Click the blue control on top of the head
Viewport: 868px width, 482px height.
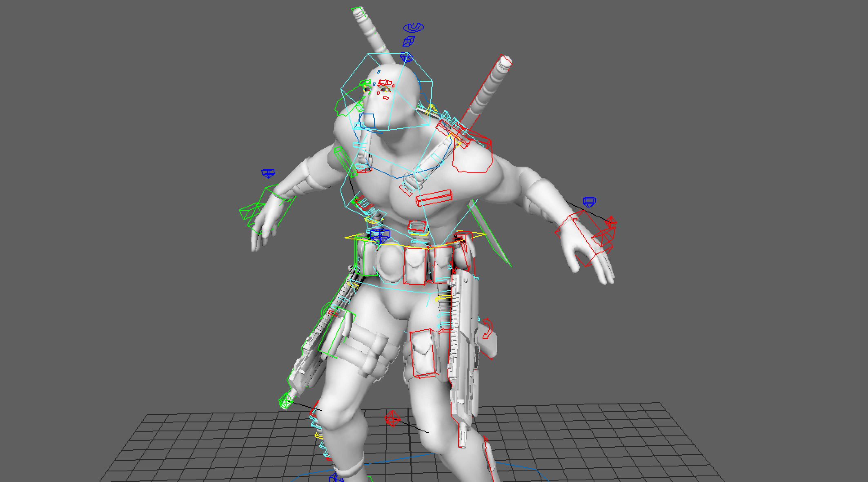[407, 57]
